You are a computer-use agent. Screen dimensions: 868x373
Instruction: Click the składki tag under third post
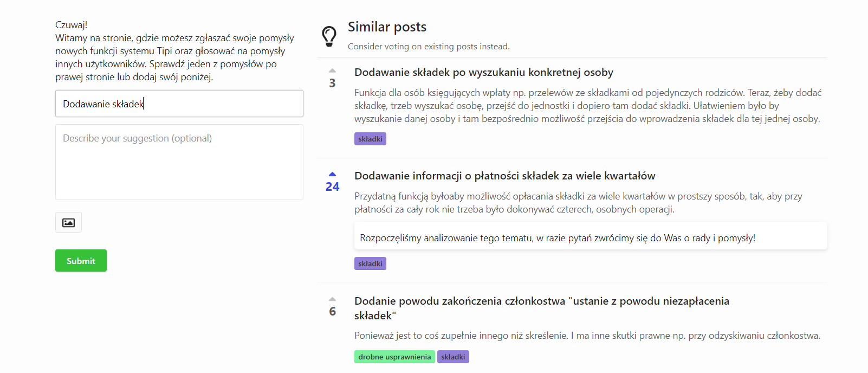click(x=453, y=357)
